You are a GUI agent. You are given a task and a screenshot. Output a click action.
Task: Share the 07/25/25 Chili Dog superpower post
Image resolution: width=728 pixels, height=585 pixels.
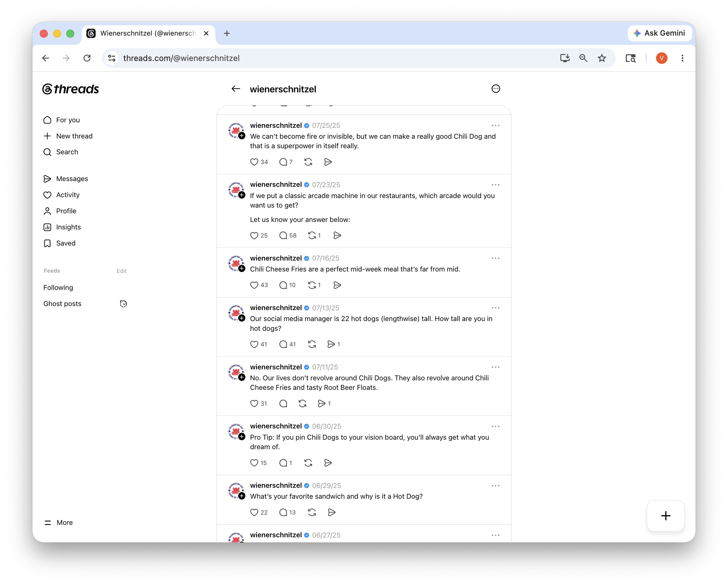click(328, 162)
